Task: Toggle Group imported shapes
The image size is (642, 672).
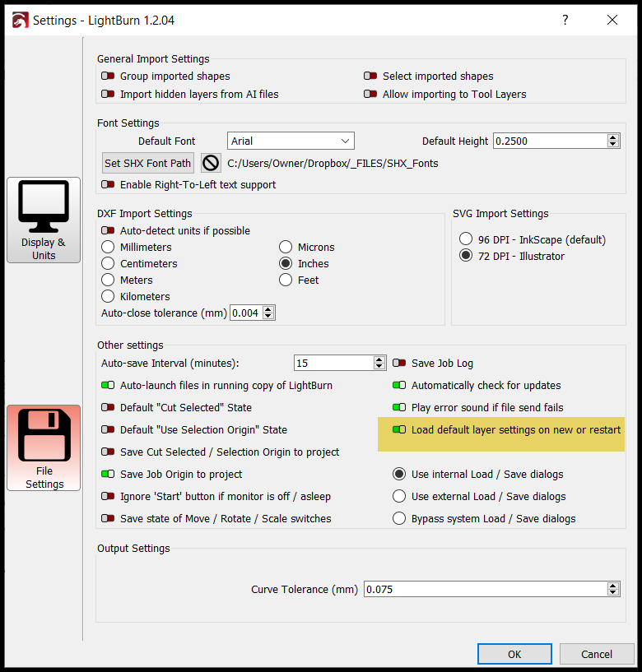Action: (108, 76)
